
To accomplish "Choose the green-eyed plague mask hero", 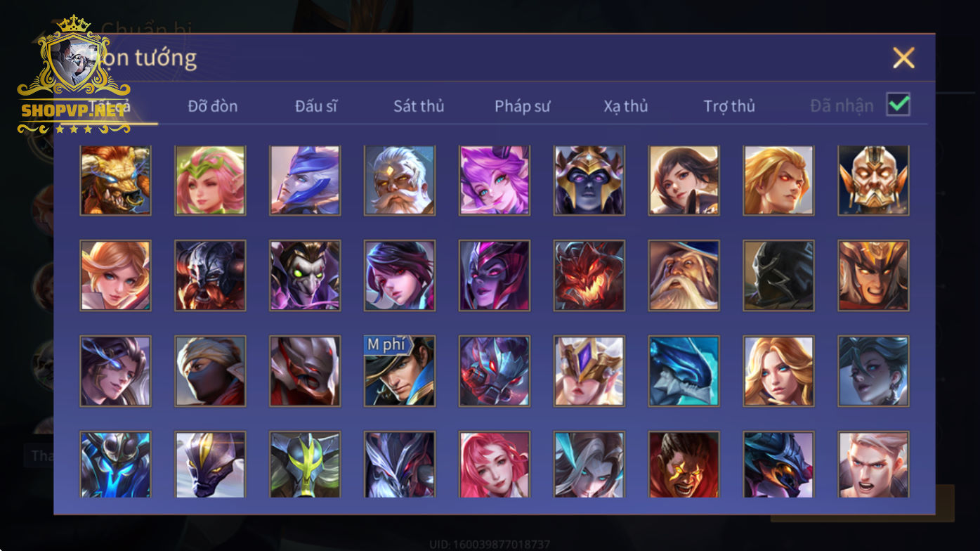I will click(305, 275).
